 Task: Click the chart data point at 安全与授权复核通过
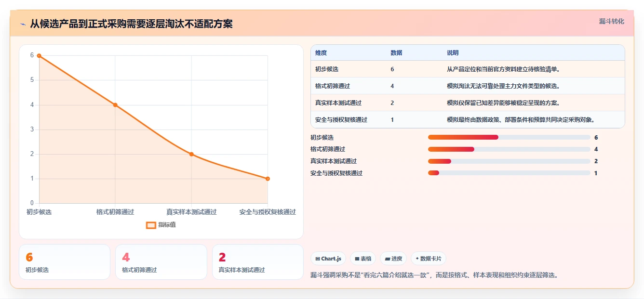(268, 179)
